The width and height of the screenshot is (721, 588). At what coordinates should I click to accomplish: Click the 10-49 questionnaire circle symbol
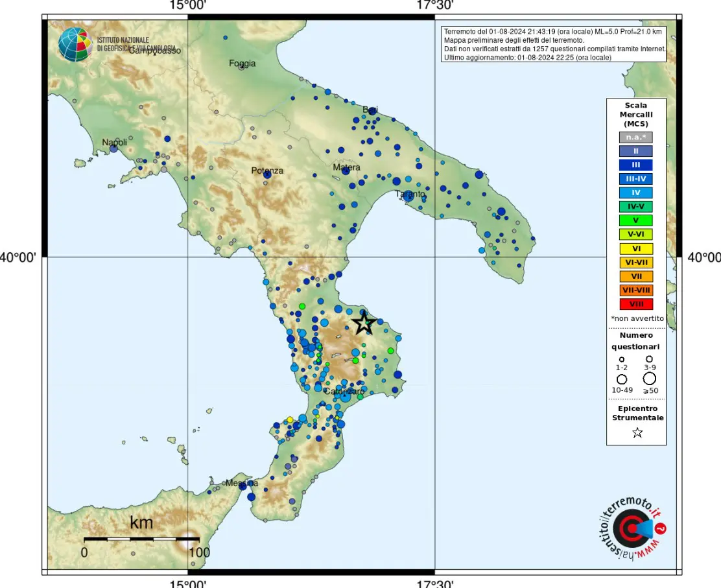pos(621,381)
